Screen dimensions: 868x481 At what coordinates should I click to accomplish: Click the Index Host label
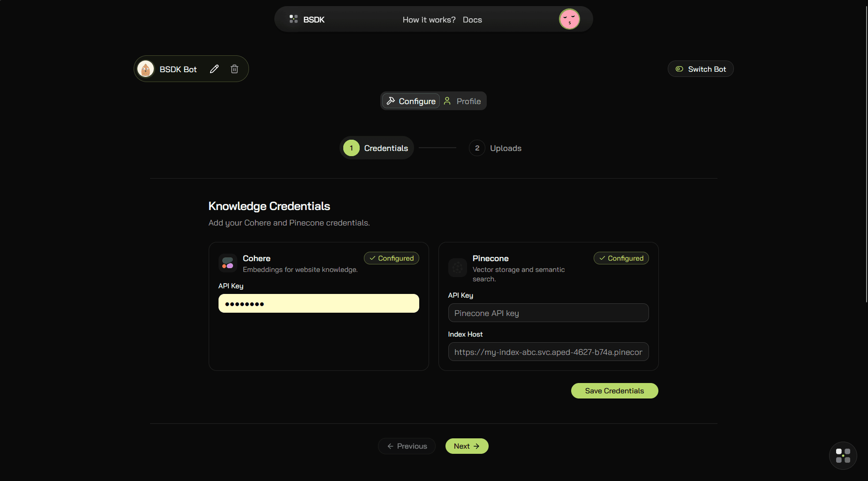coord(465,334)
